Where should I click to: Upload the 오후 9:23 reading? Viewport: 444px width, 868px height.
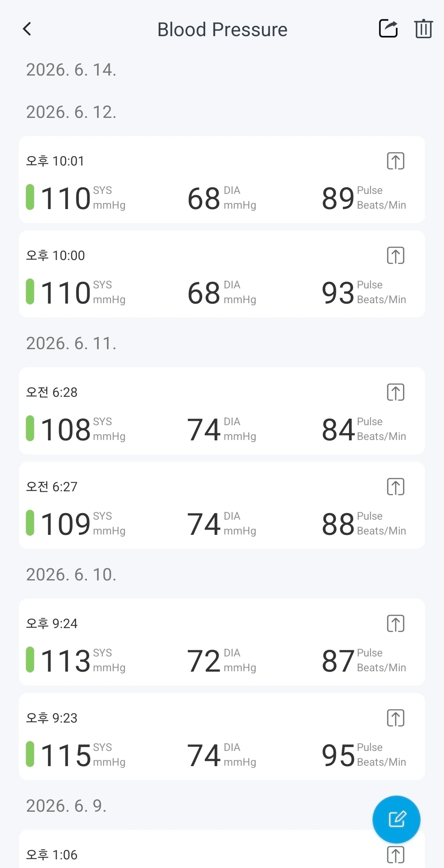395,718
